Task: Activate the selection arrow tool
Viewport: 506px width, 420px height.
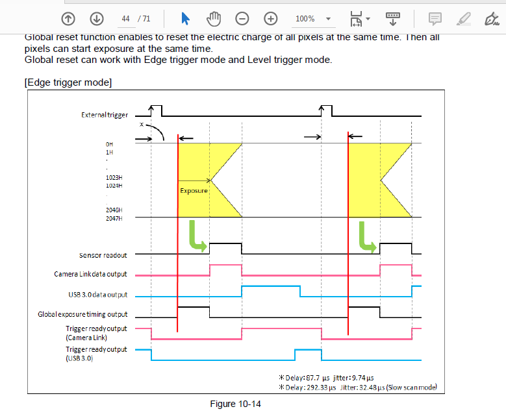Action: click(185, 19)
